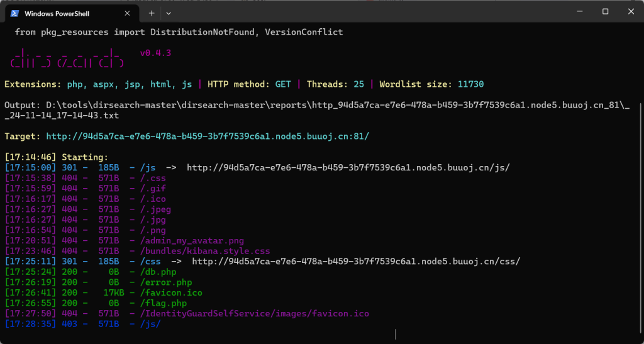Click the /js/ redirect URL
Screen dimensions: 644x344
(x=348, y=167)
